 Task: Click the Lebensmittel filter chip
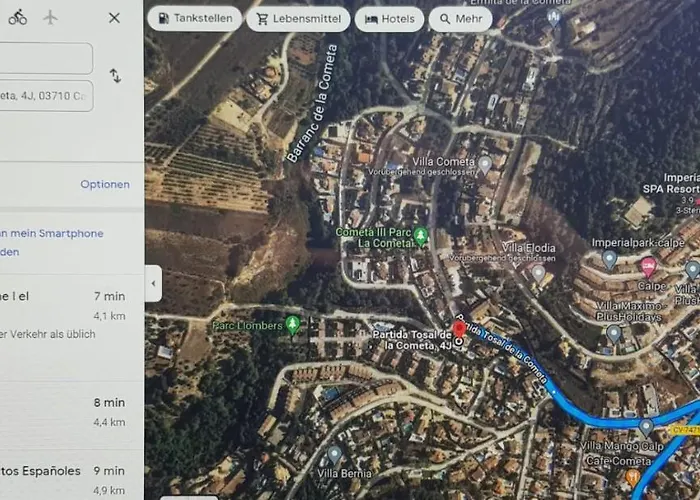pos(298,19)
